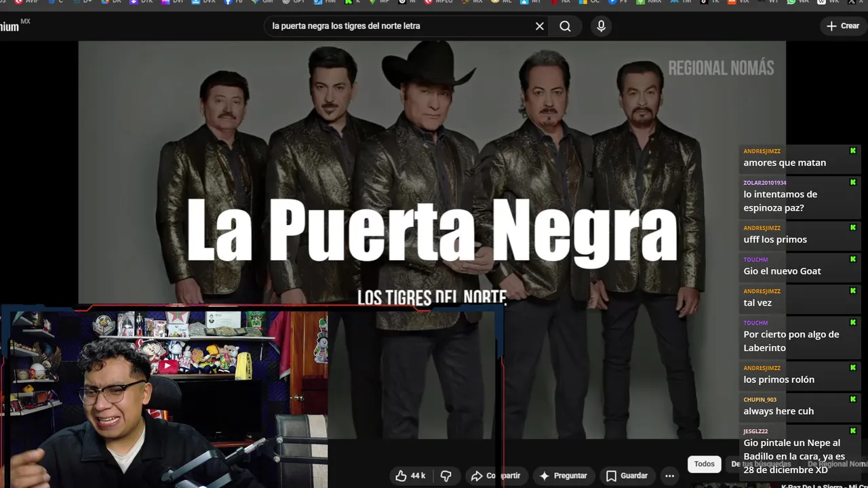Click the YouTube Premium MX logo
The image size is (868, 488).
pos(15,26)
